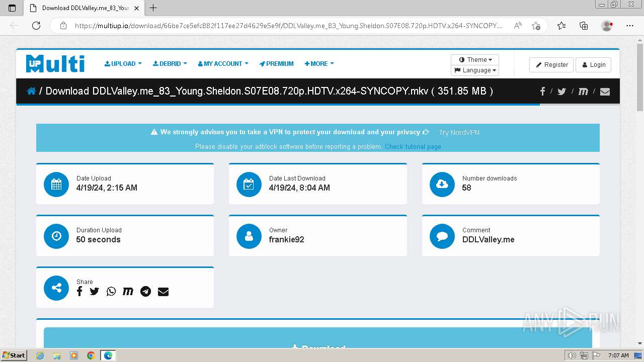
Task: Click the Owner person icon
Action: coord(249,236)
